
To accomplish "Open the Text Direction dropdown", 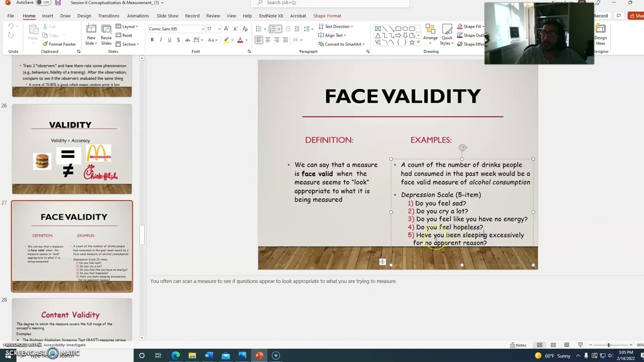I will tap(336, 26).
